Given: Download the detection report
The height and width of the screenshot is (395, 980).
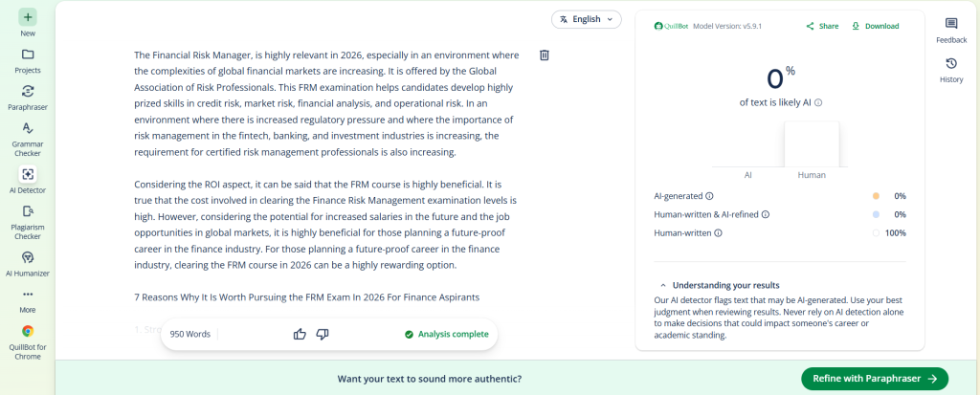Looking at the screenshot, I should point(875,26).
